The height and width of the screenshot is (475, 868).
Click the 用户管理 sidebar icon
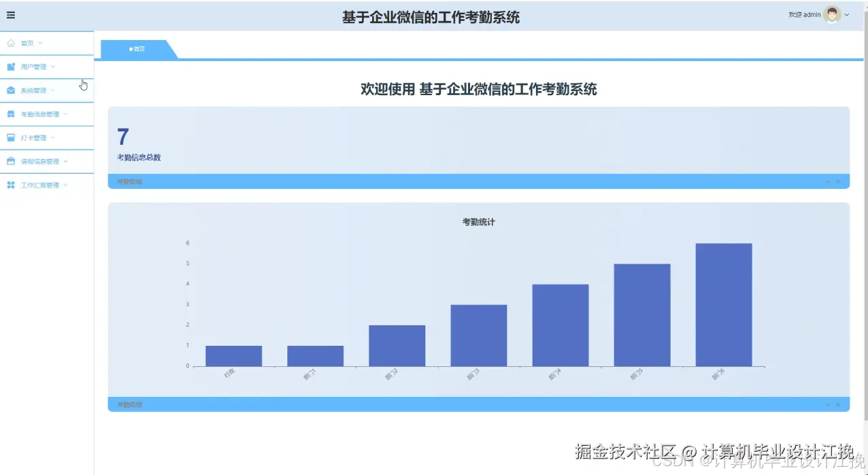tap(11, 67)
